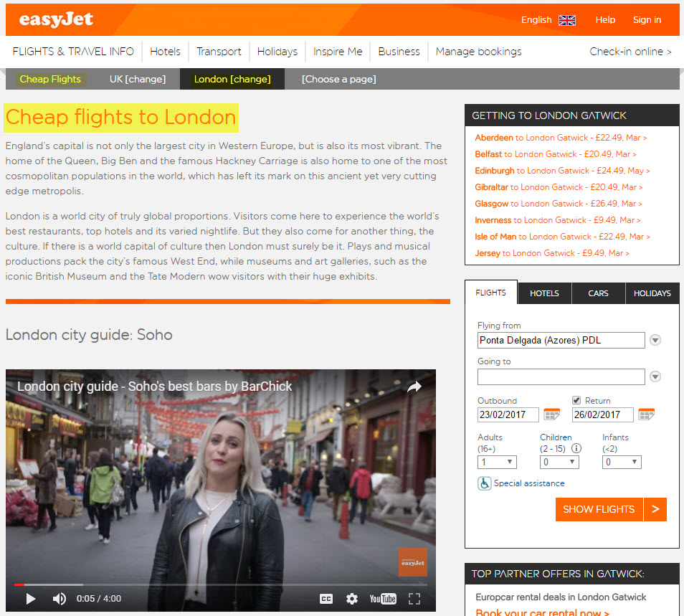
Task: Uncheck the Return checkbox
Action: coord(576,400)
